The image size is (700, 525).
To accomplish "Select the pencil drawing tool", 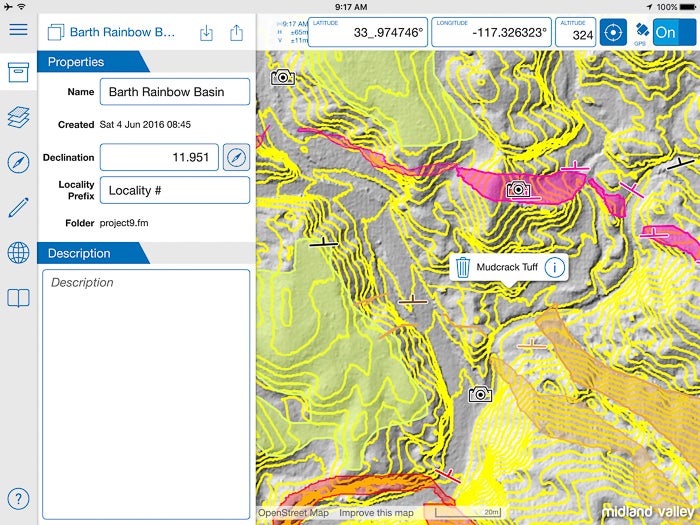I will [18, 208].
